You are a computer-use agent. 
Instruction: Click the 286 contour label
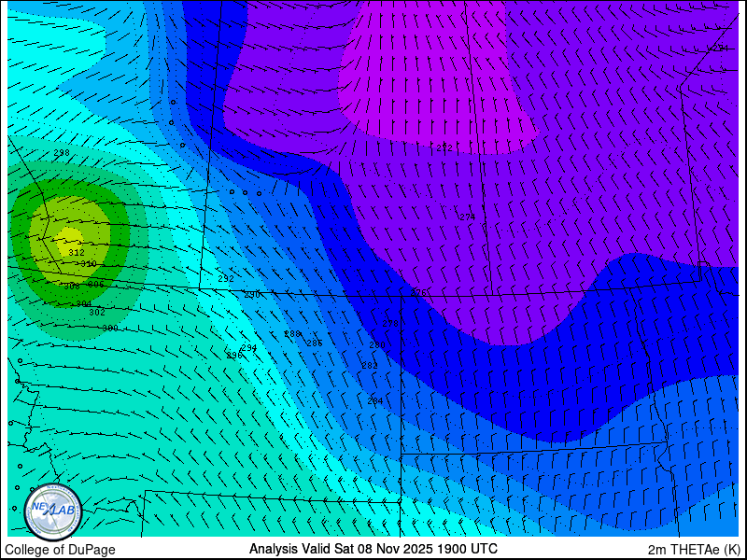[x=315, y=343]
